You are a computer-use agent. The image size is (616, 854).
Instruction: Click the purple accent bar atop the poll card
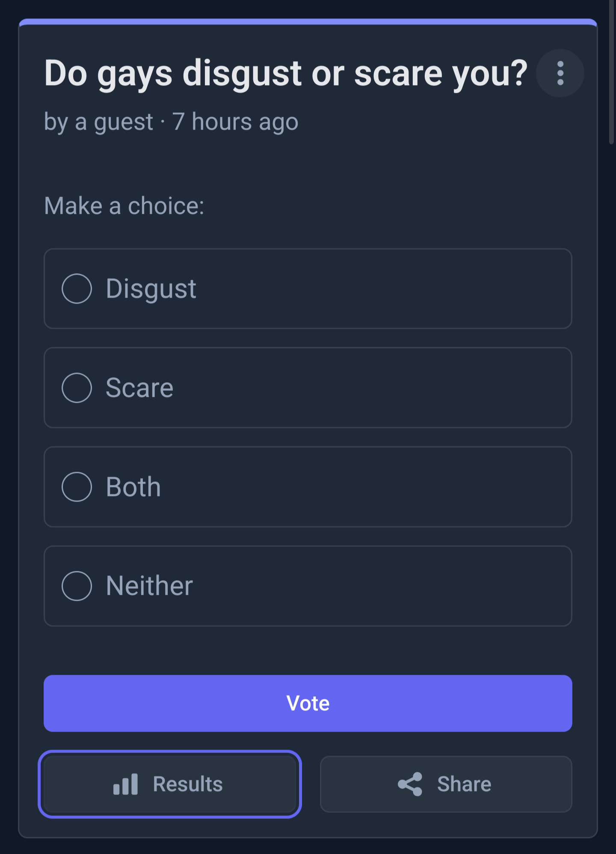[x=308, y=22]
